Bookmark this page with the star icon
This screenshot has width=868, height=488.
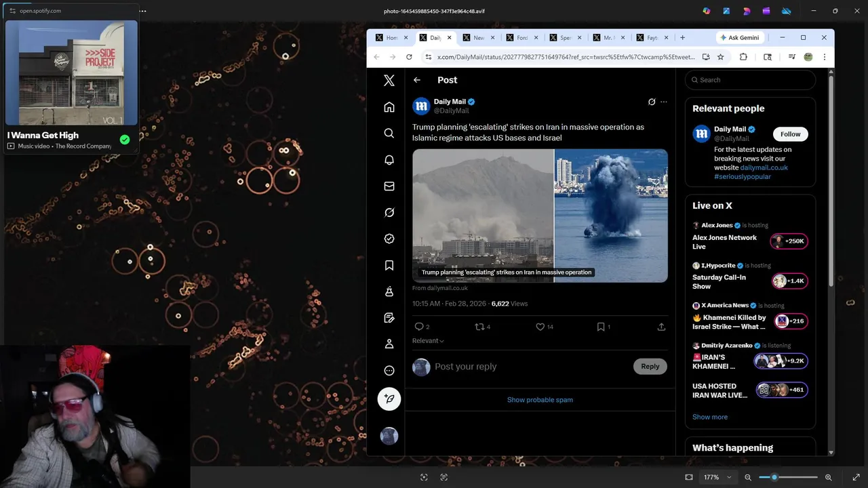click(x=721, y=57)
